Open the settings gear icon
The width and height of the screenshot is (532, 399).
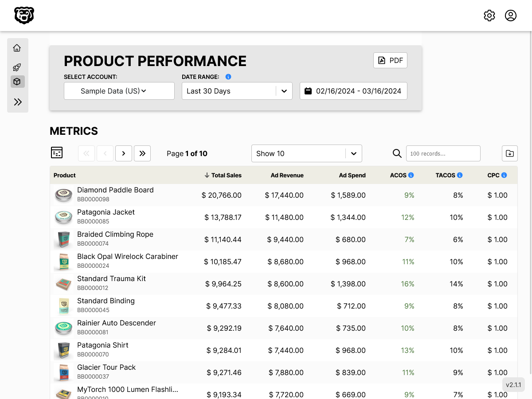click(489, 16)
